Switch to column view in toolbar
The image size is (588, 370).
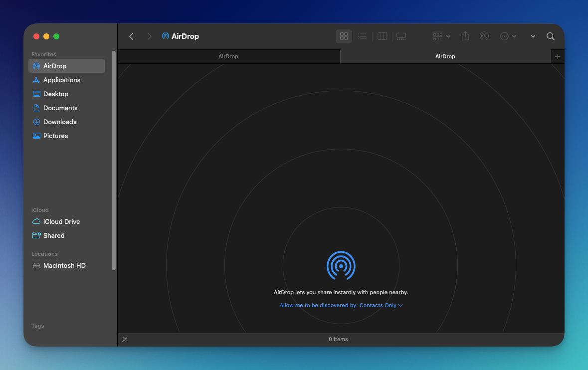(x=382, y=36)
